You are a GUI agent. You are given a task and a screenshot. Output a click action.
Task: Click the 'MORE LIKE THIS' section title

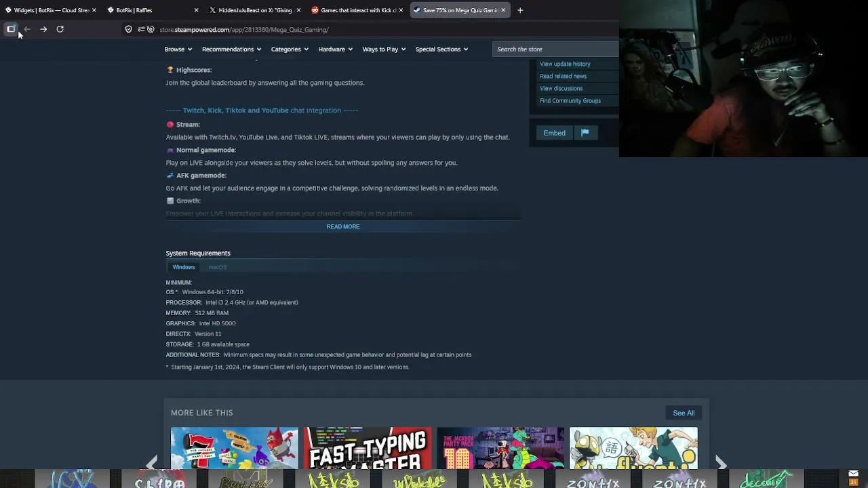click(202, 413)
